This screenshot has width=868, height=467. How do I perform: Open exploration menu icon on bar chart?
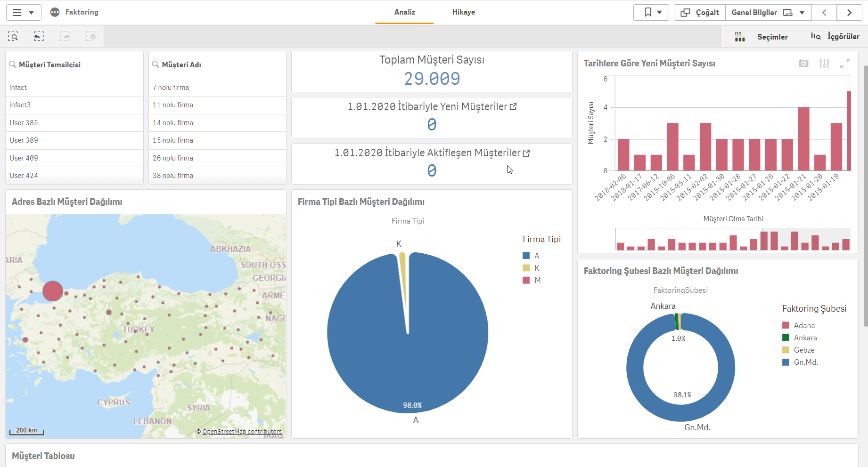(x=824, y=64)
